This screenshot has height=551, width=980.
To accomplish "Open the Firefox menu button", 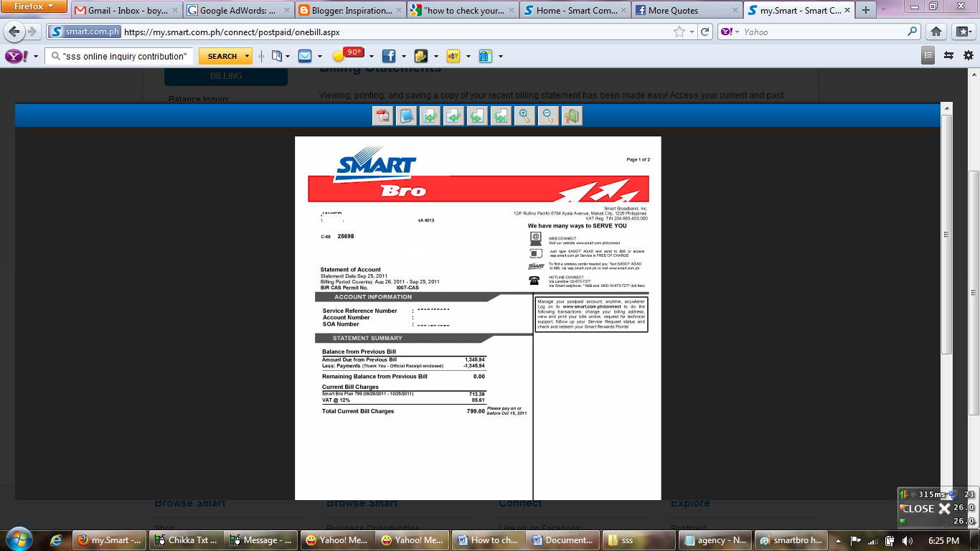I will tap(34, 7).
